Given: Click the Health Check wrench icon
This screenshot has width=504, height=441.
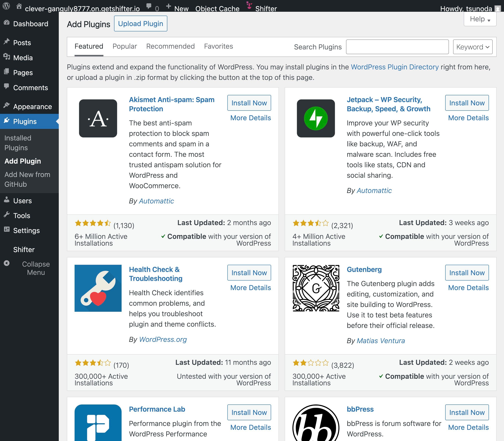Looking at the screenshot, I should coord(98,288).
